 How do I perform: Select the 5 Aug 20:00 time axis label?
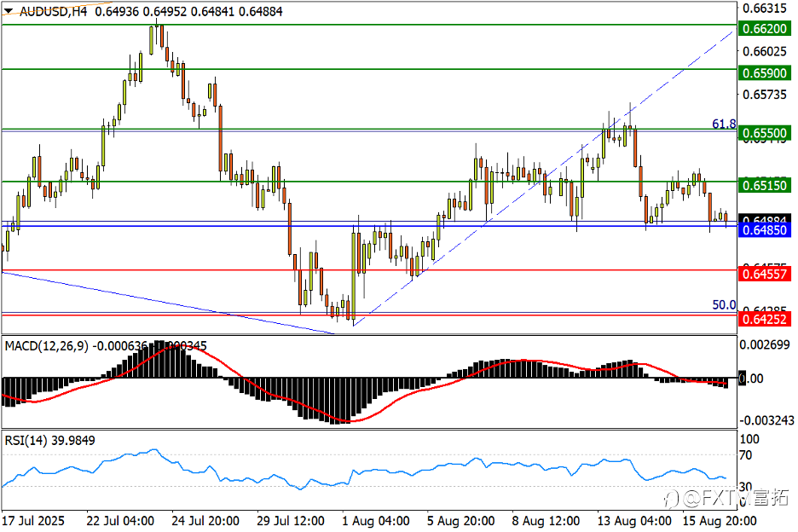460,521
